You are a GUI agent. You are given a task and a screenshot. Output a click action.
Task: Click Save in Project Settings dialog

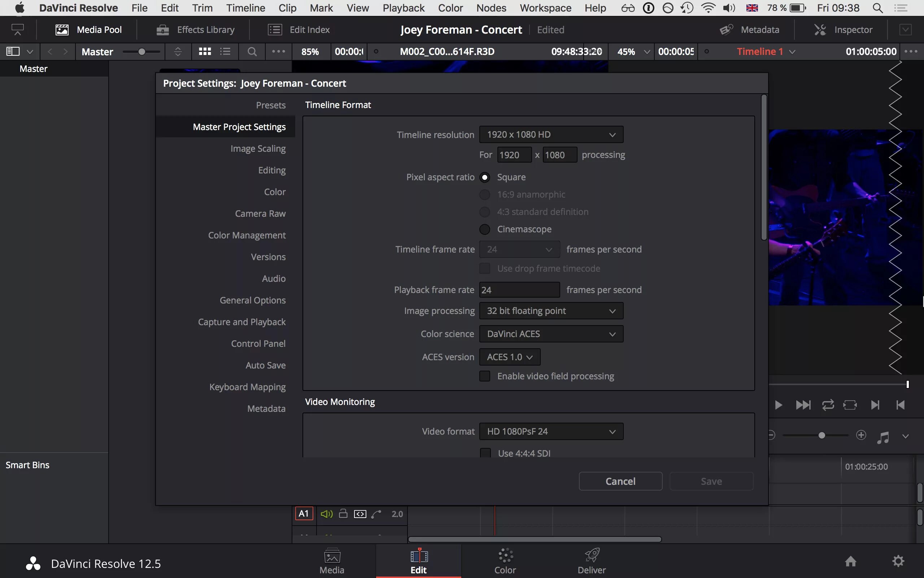711,481
